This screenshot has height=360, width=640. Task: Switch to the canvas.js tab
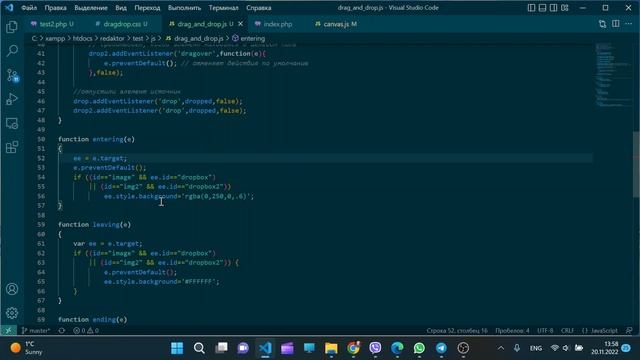click(x=336, y=24)
